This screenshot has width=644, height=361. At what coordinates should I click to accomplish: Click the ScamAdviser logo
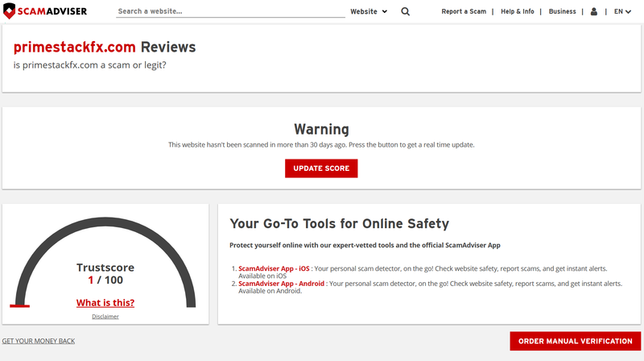tap(45, 11)
